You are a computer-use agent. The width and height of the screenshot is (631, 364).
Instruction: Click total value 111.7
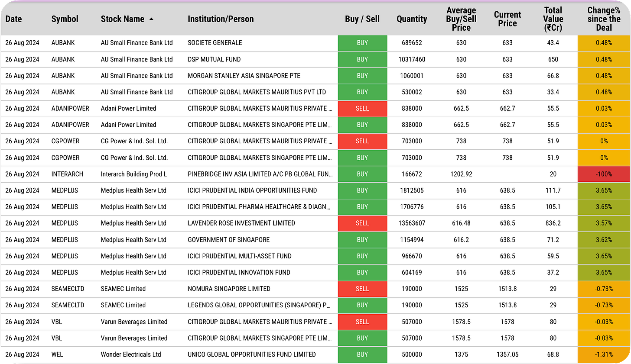point(553,190)
